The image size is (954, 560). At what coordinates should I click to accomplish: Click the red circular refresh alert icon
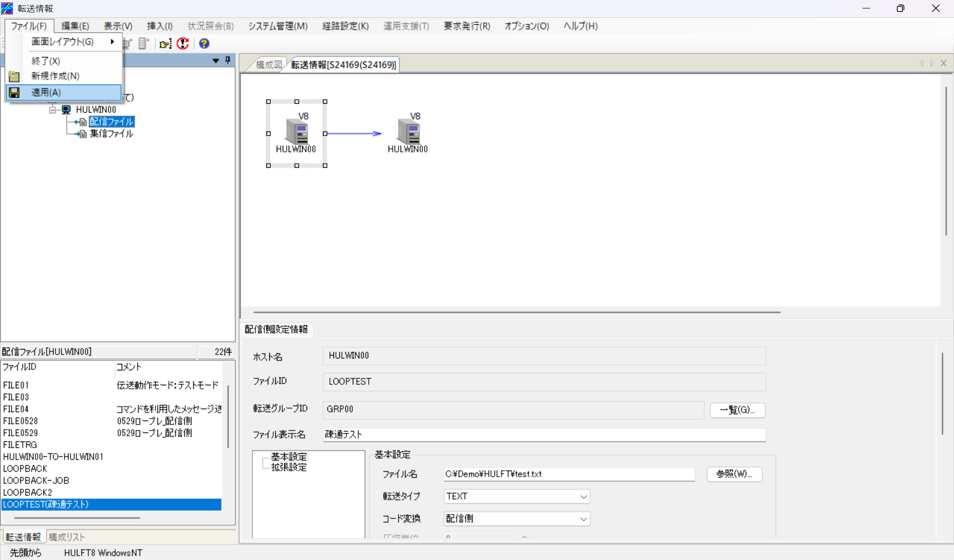tap(183, 44)
